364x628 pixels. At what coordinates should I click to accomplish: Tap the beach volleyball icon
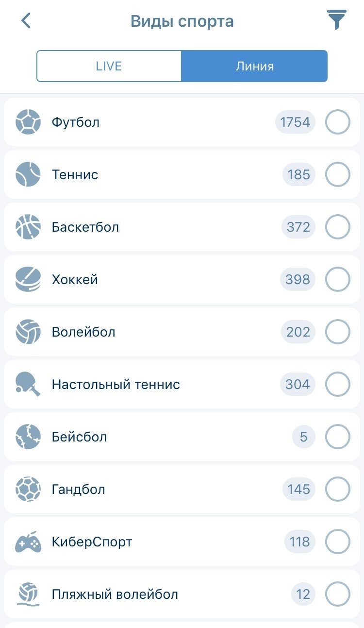28,594
